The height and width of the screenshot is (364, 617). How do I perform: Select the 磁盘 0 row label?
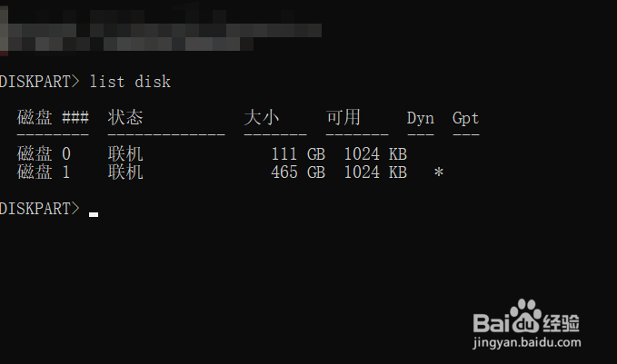(x=44, y=153)
